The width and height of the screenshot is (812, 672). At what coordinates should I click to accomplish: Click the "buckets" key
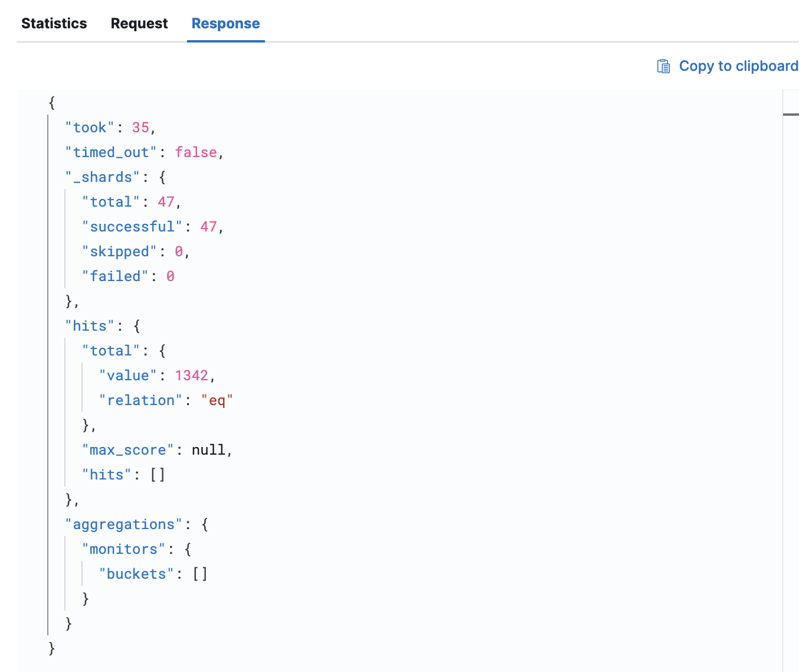(x=136, y=574)
